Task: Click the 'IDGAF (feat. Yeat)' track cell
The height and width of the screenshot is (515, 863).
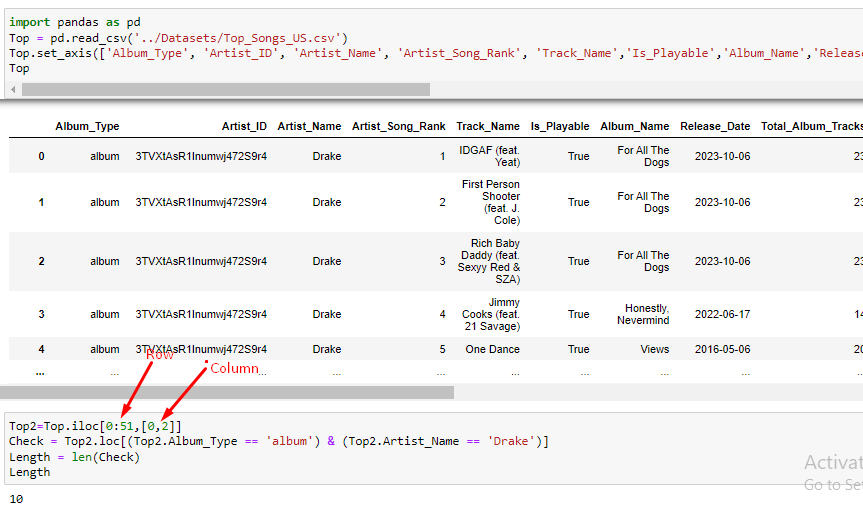Action: [x=489, y=156]
